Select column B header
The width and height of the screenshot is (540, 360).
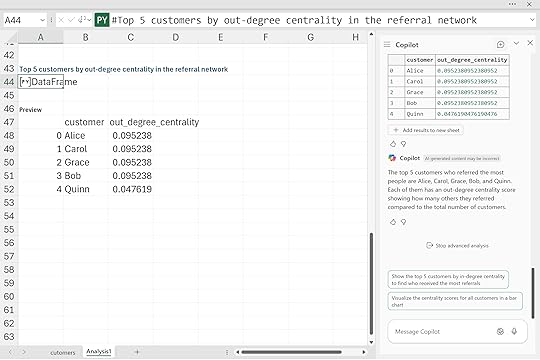point(85,37)
